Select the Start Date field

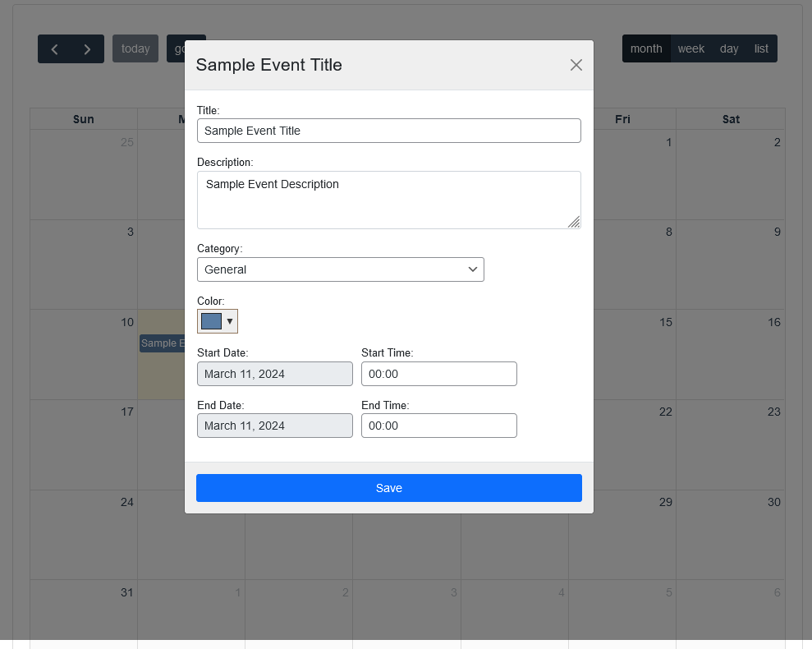[275, 374]
